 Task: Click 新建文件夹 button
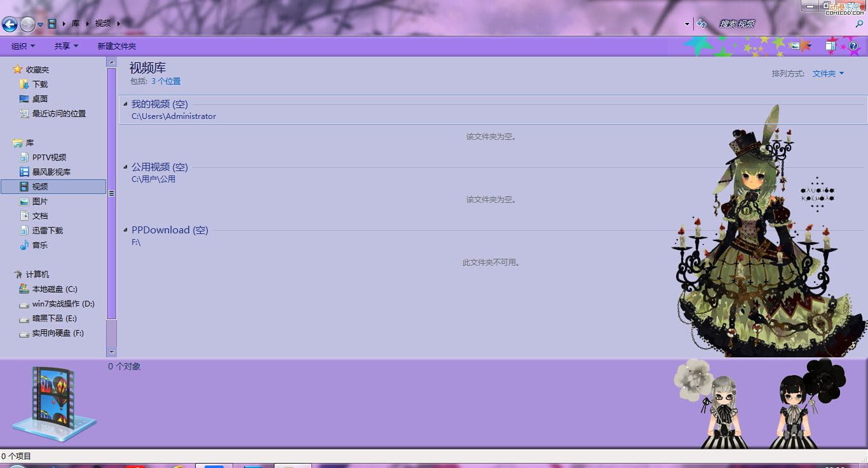click(116, 46)
